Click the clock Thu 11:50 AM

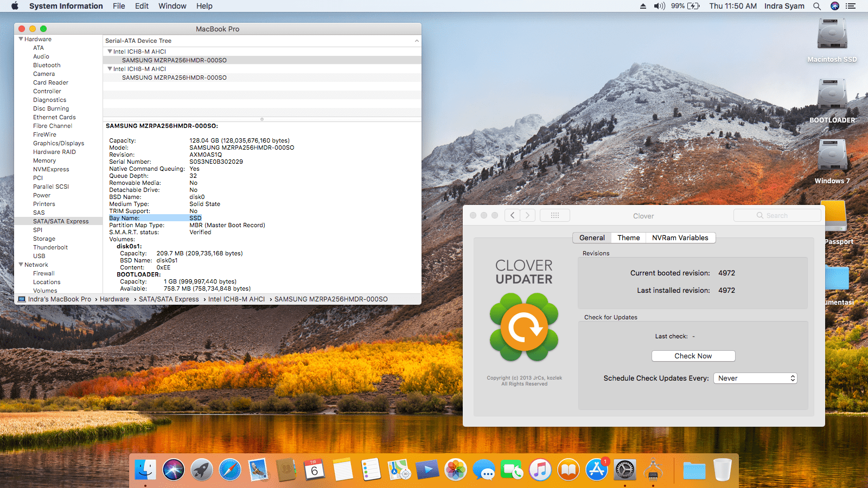click(x=733, y=6)
